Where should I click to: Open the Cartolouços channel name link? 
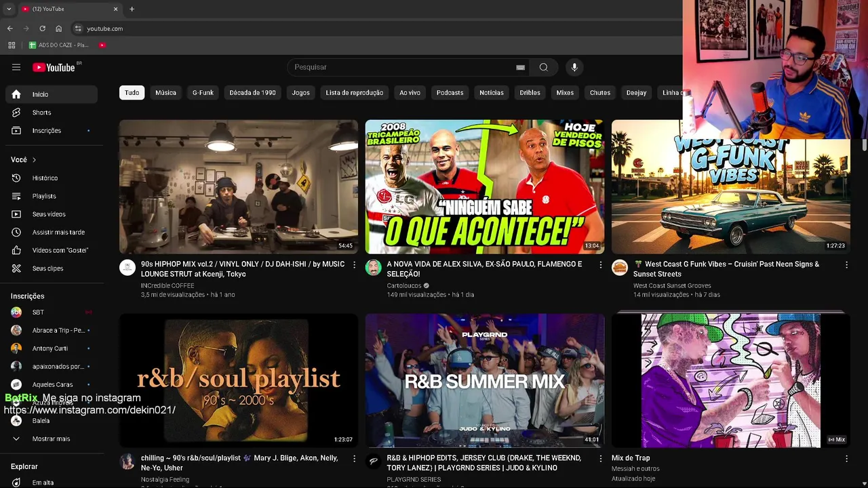coord(404,285)
